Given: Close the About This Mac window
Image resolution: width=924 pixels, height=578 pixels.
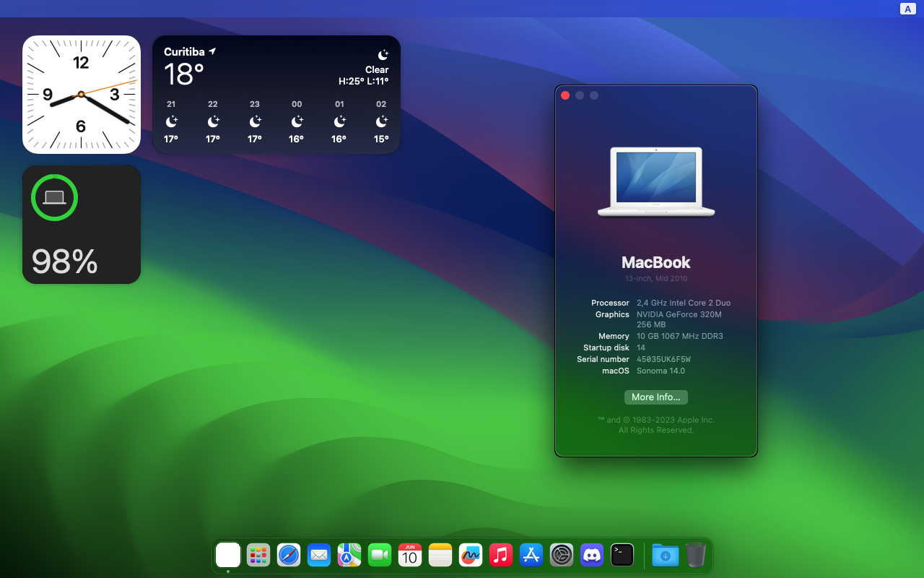Looking at the screenshot, I should [x=565, y=95].
